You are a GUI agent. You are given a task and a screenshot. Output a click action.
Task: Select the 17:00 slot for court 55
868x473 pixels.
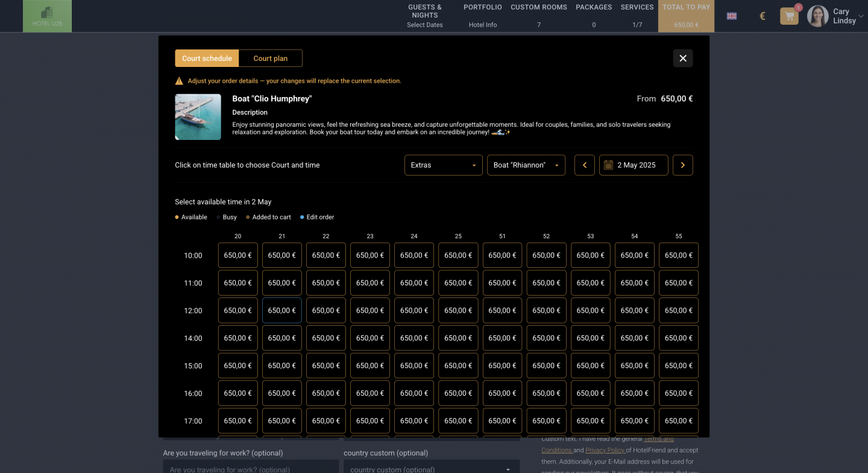click(679, 421)
